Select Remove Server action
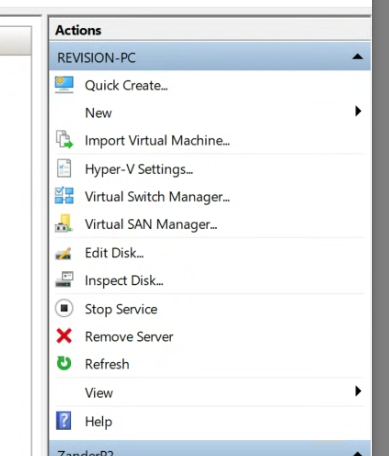The height and width of the screenshot is (456, 389). point(129,337)
